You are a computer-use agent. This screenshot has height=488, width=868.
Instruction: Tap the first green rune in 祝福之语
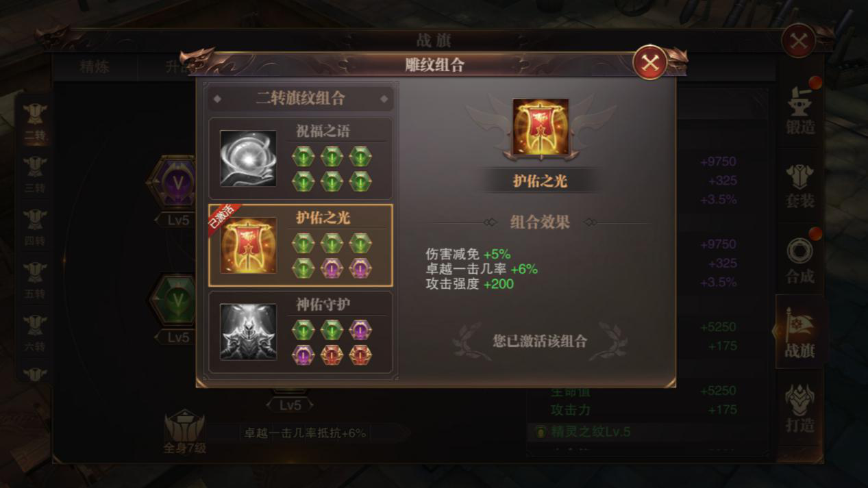(303, 157)
